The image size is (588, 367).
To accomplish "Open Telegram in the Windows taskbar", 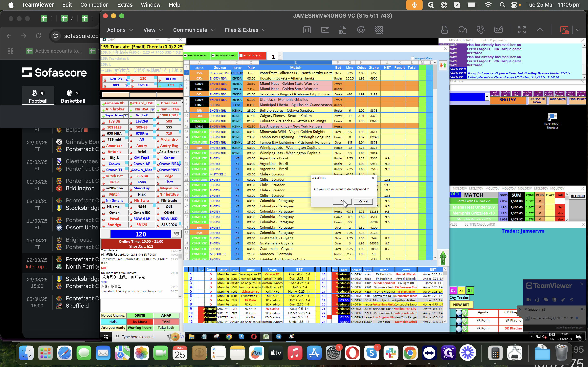I will [279, 337].
